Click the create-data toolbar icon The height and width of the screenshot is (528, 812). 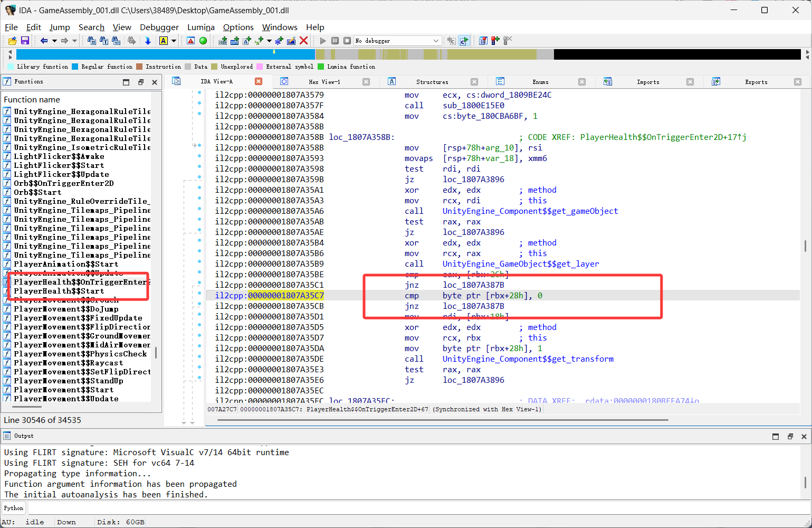pos(235,41)
